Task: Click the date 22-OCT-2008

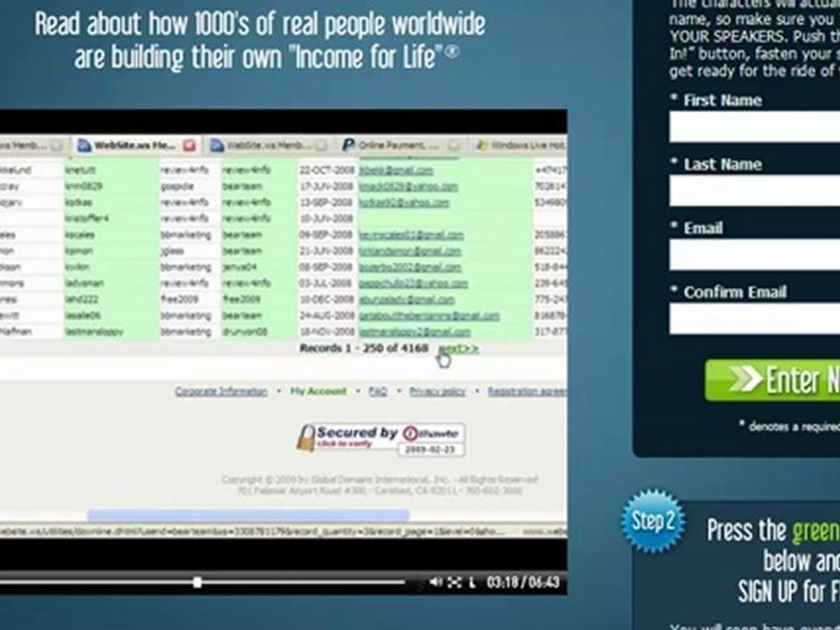Action: click(x=326, y=171)
